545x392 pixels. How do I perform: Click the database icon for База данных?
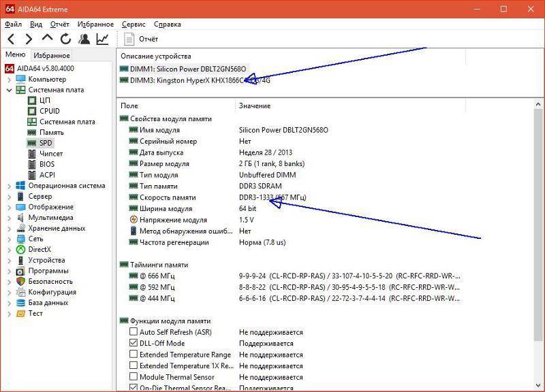[21, 303]
